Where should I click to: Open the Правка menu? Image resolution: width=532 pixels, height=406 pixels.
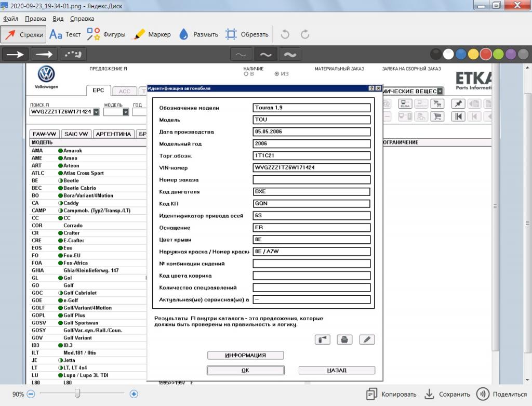click(x=35, y=19)
